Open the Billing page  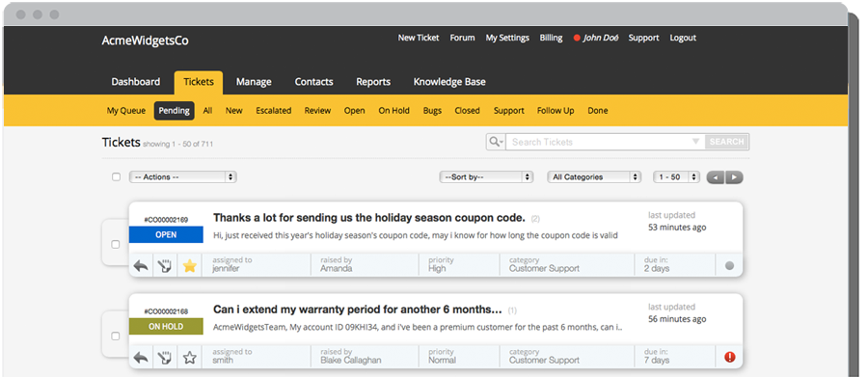552,39
